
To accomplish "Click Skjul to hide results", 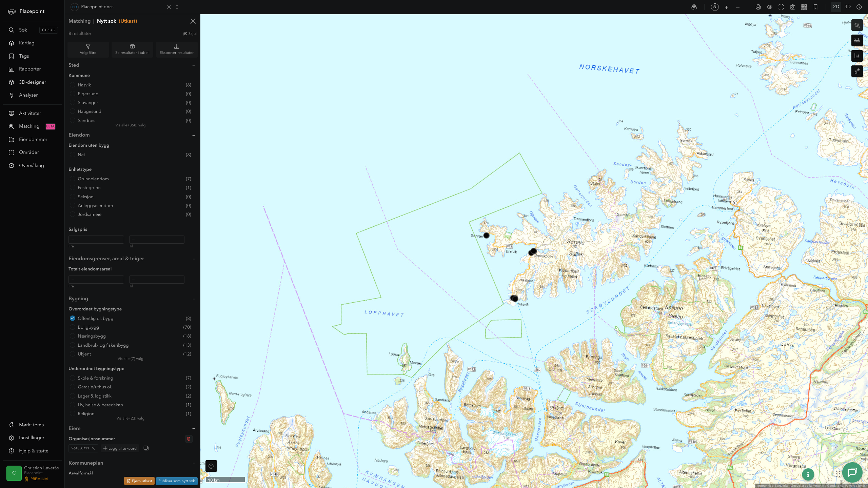I will [x=190, y=34].
